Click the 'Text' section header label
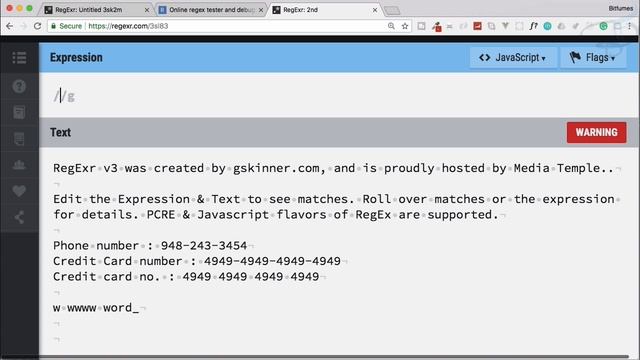The height and width of the screenshot is (360, 640). tap(60, 132)
